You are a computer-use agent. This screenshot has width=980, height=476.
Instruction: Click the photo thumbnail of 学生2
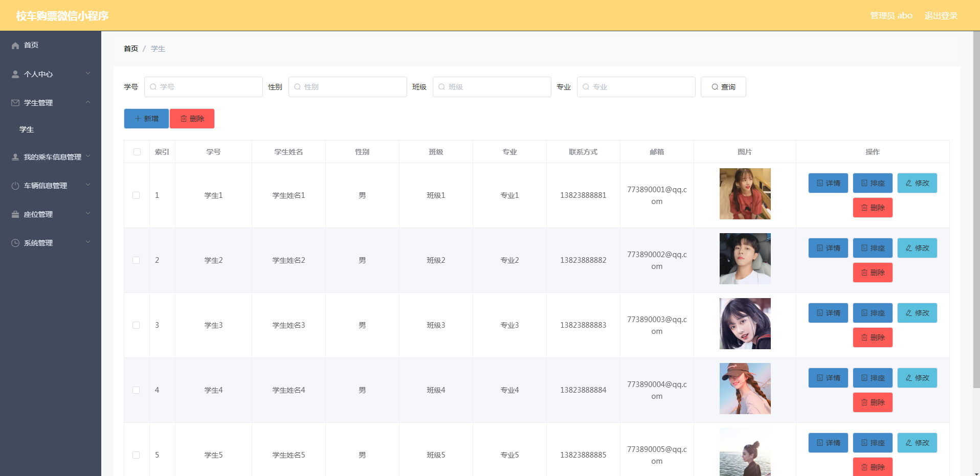tap(745, 259)
